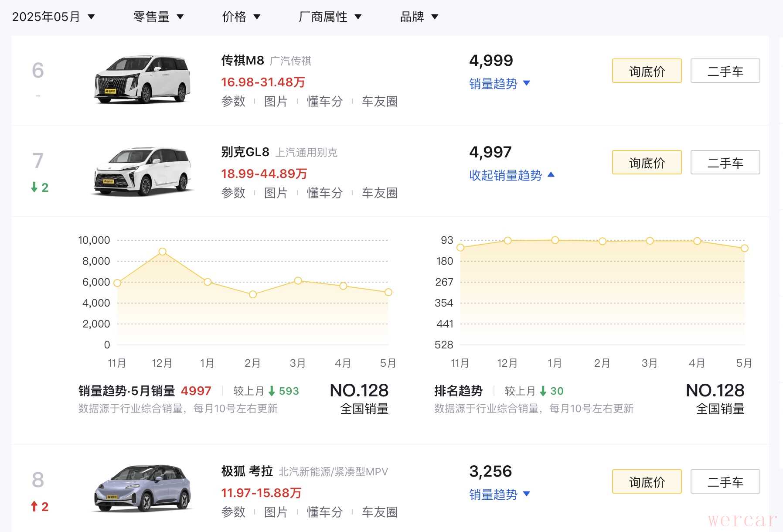
Task: Click the 广汽传祺 manufacturer label
Action: point(290,61)
